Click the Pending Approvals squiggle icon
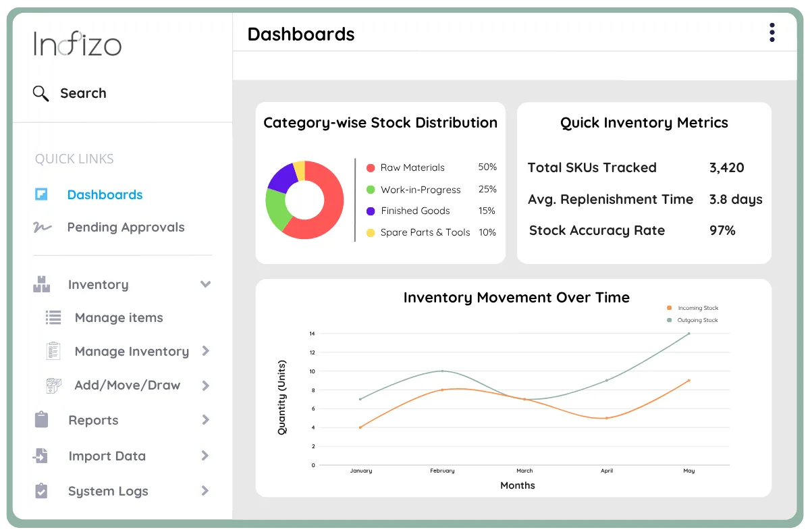Screen dimensions: 810x532 42,228
